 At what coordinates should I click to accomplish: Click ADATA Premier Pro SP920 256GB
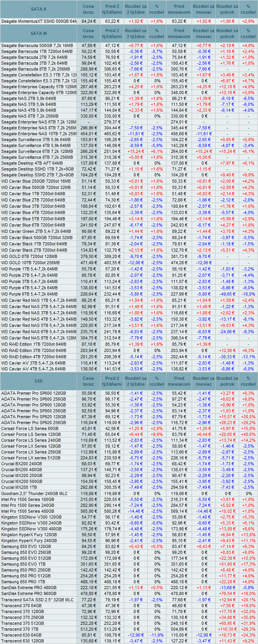pyautogui.click(x=33, y=423)
